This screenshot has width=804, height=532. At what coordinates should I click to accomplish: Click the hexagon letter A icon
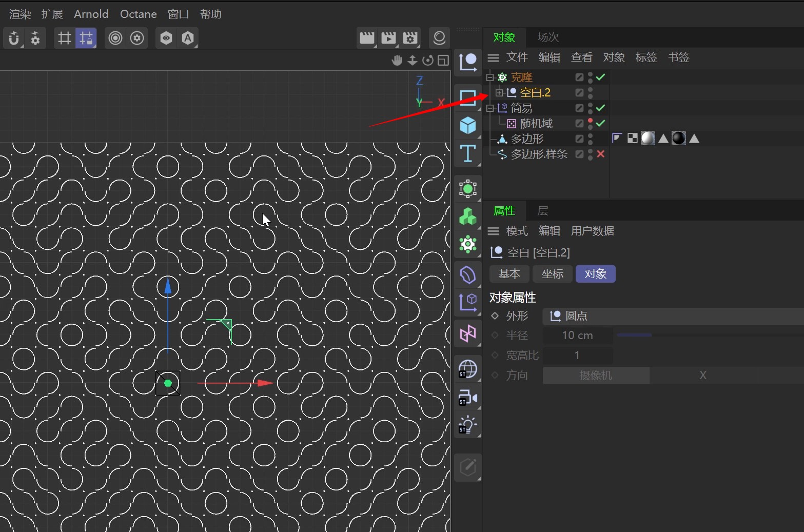188,38
